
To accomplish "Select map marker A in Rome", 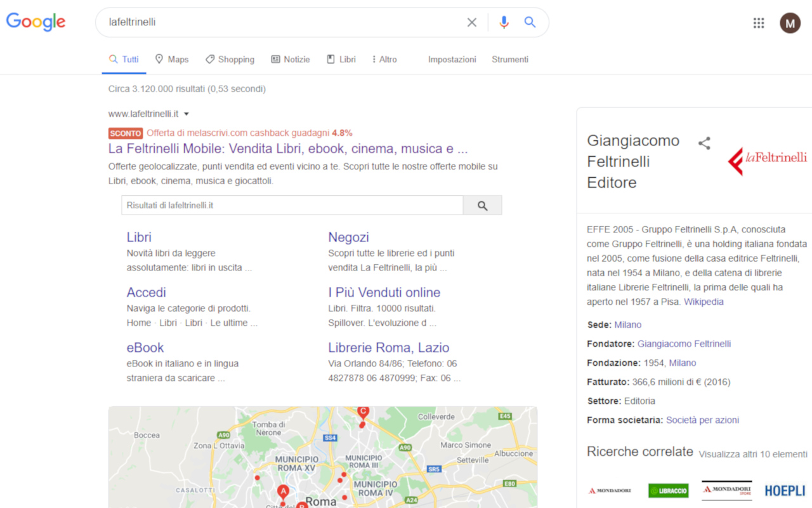I will click(x=283, y=492).
